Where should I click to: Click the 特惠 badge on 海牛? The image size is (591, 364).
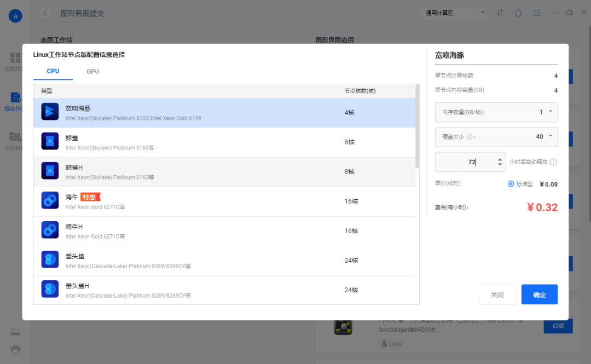[x=90, y=197]
